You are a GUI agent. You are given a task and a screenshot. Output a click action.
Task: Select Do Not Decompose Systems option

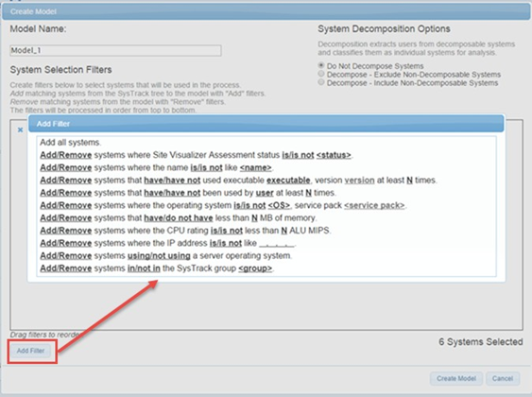coord(321,65)
